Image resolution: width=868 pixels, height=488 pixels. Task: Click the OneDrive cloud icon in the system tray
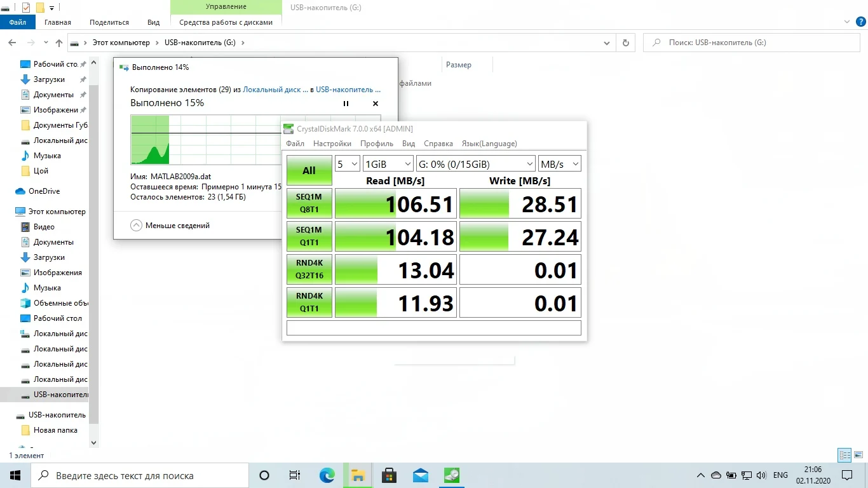716,475
